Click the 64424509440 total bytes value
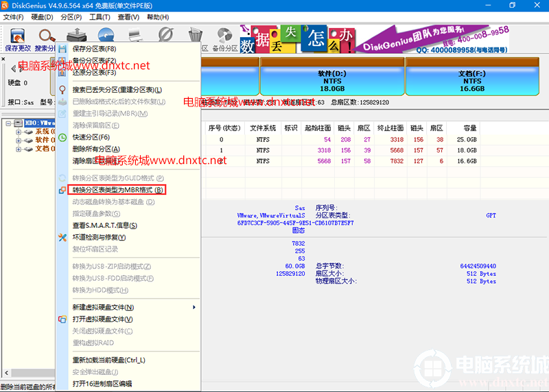Image resolution: width=549 pixels, height=392 pixels. 478,266
